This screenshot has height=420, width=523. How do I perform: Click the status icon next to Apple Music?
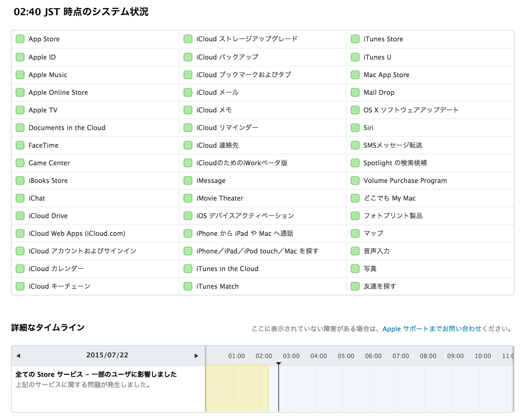20,75
